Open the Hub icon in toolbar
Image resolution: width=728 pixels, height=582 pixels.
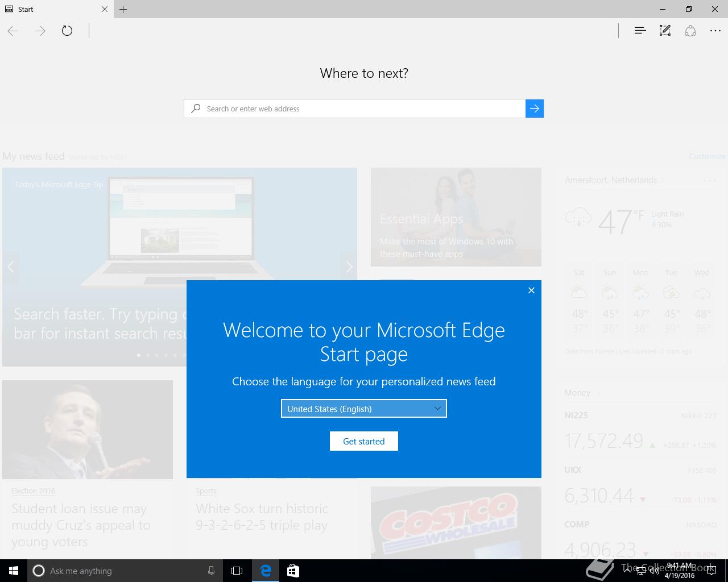click(x=640, y=31)
